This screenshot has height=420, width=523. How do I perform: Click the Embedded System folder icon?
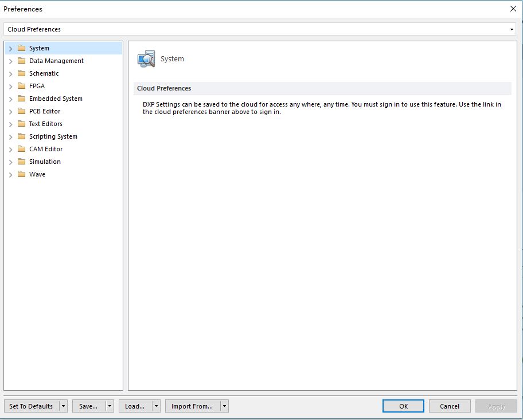22,99
